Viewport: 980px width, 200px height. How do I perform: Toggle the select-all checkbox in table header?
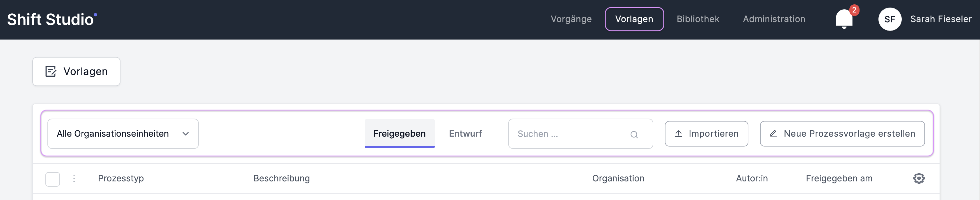coord(52,179)
